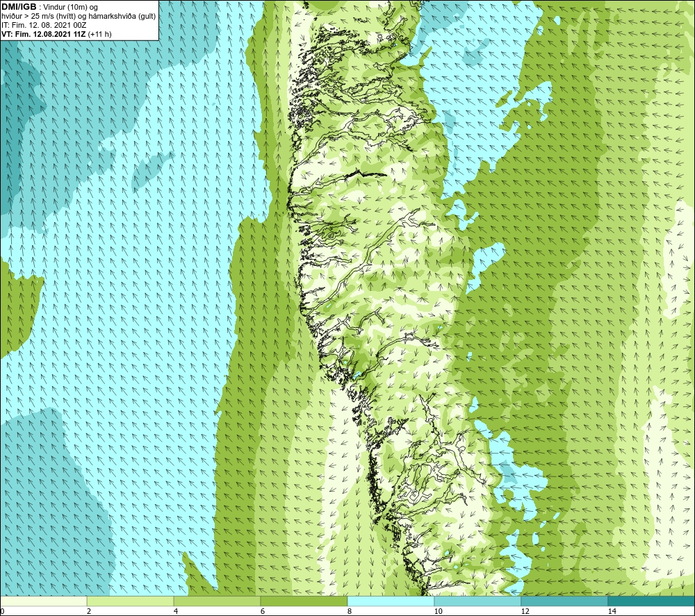The width and height of the screenshot is (695, 616).
Task: Click the 2–4 m/s light green legend swatch
Action: click(131, 601)
